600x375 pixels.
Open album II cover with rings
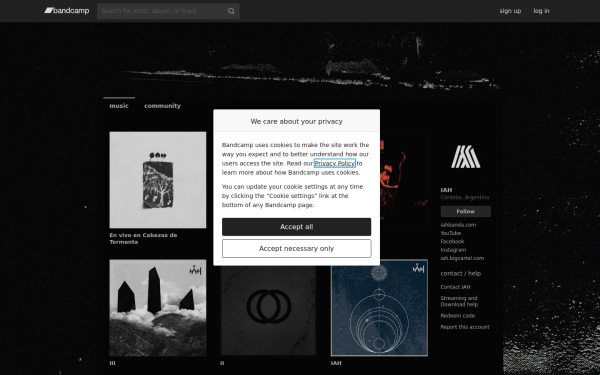pyautogui.click(x=268, y=311)
